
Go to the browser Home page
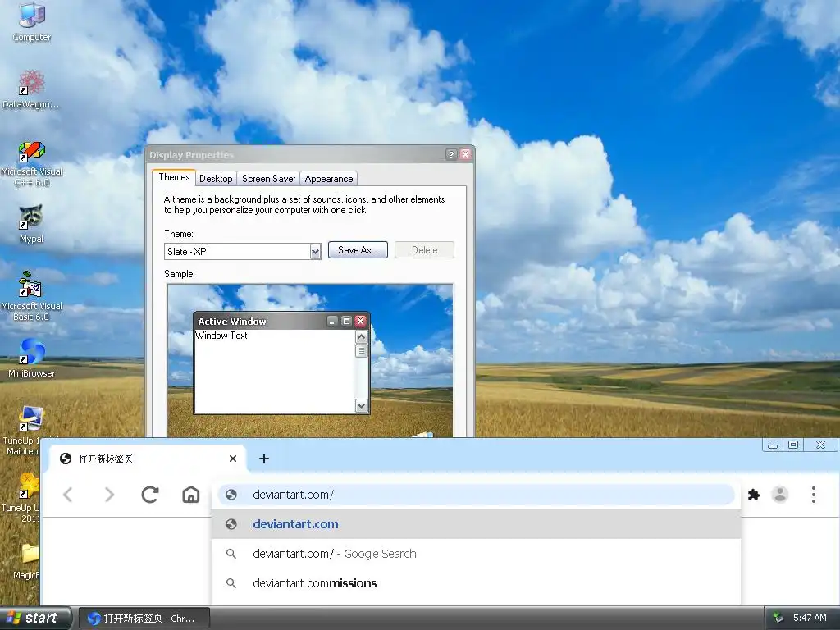[190, 495]
